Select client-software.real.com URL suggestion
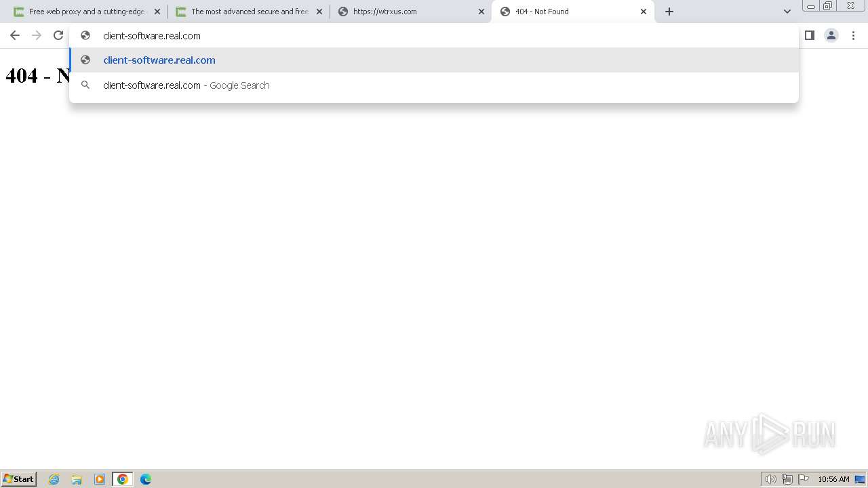 [434, 60]
